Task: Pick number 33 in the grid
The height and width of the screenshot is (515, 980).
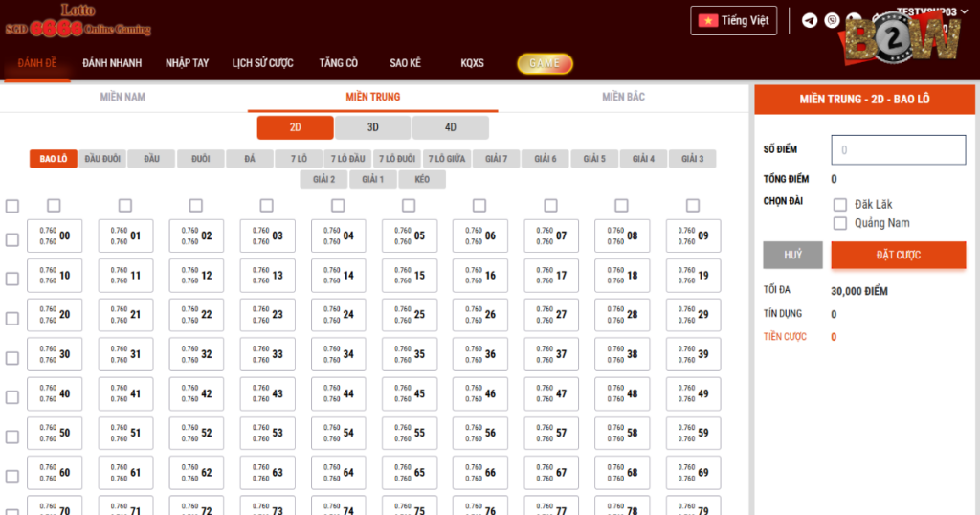Action: point(268,354)
